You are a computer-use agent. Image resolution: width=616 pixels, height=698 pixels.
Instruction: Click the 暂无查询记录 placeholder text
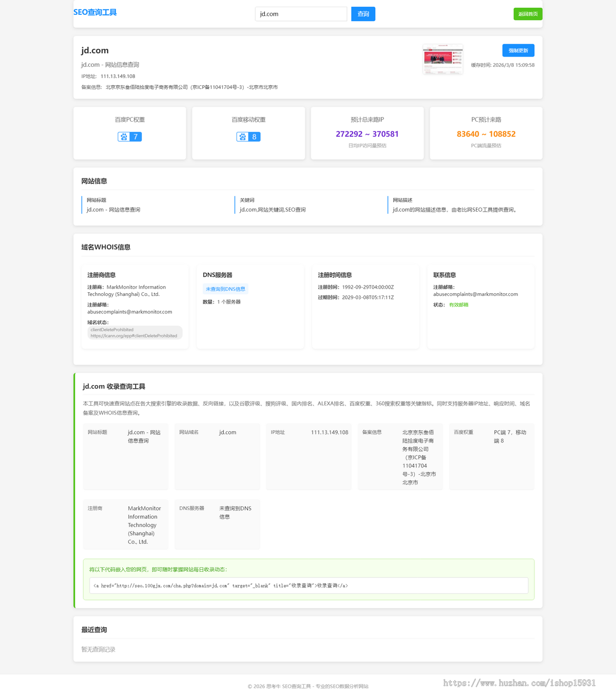click(99, 650)
